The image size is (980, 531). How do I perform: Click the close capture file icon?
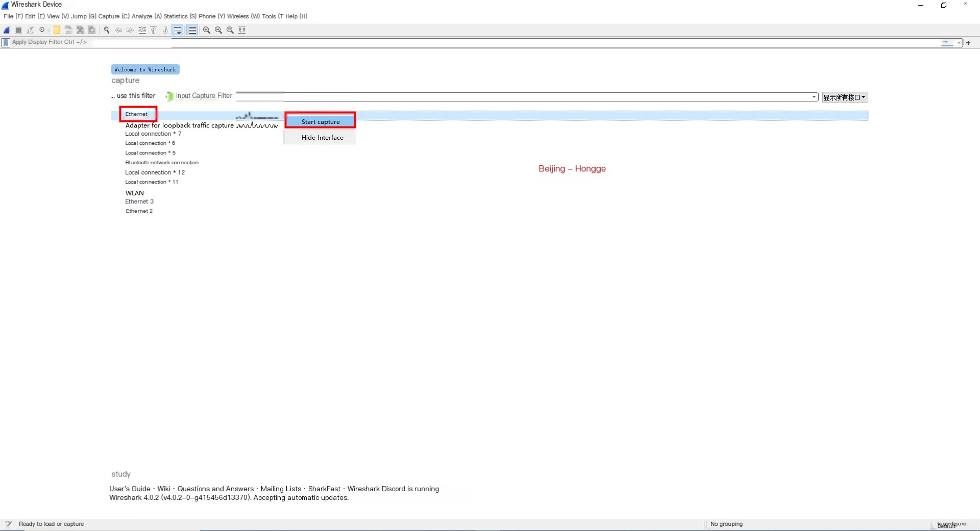click(x=80, y=30)
